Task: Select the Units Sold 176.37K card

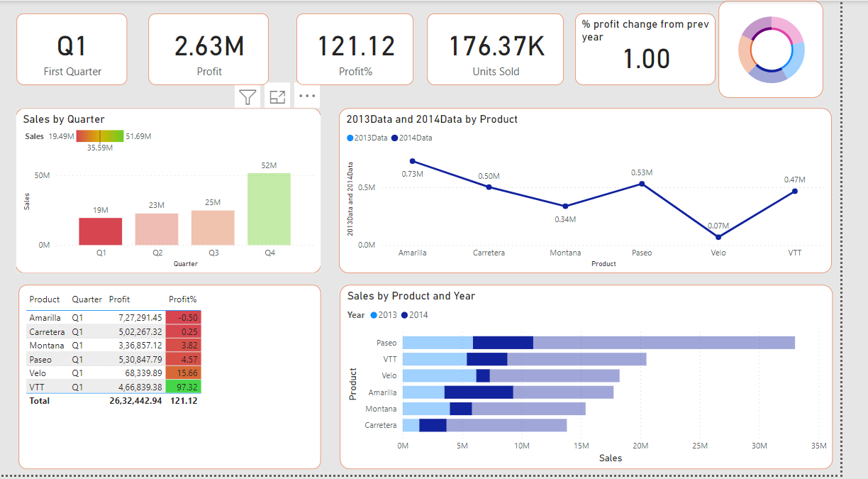Action: (x=496, y=50)
